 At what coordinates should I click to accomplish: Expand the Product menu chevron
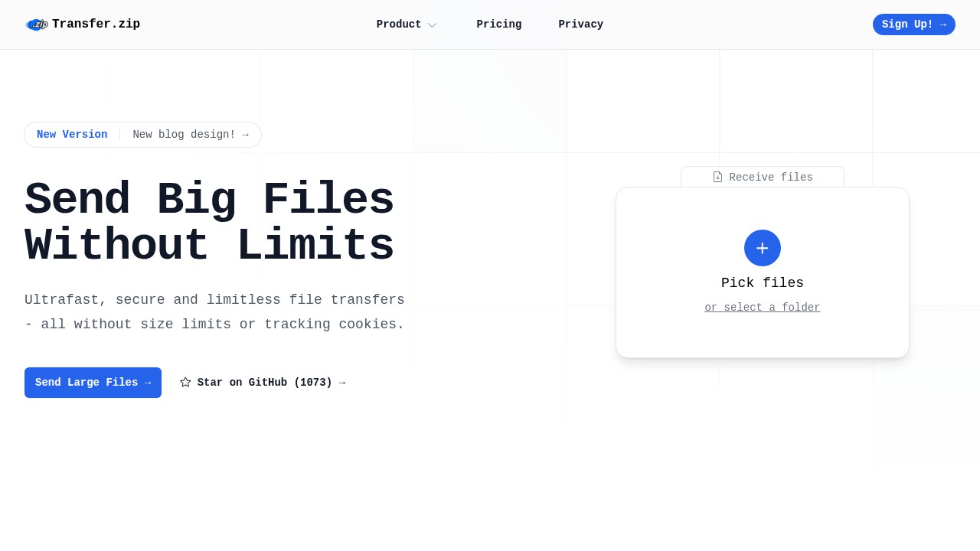(432, 24)
